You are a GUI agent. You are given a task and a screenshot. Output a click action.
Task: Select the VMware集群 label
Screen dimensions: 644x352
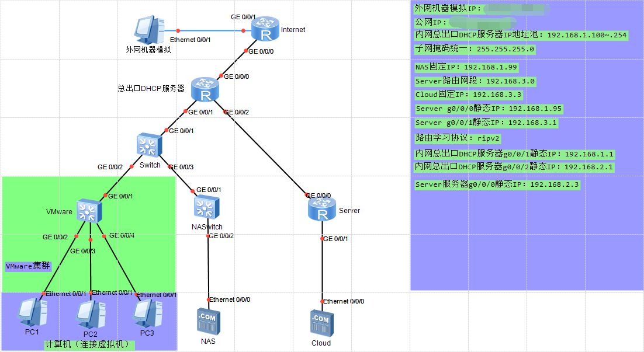[x=28, y=266]
